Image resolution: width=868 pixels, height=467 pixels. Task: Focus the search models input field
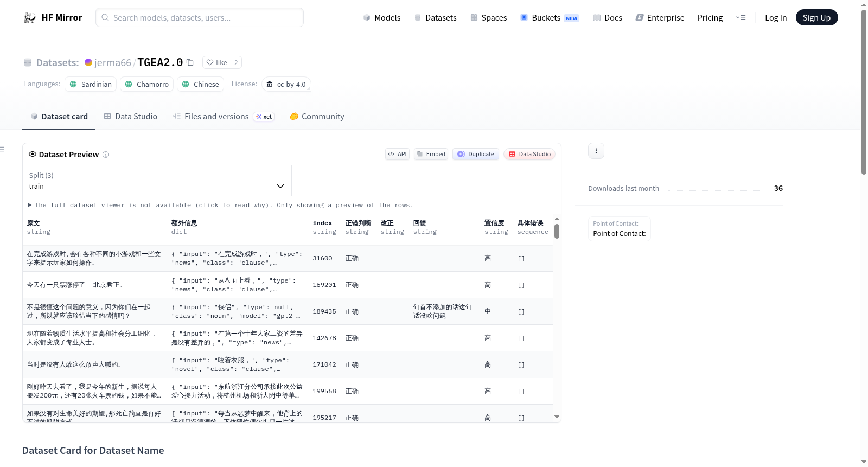200,18
